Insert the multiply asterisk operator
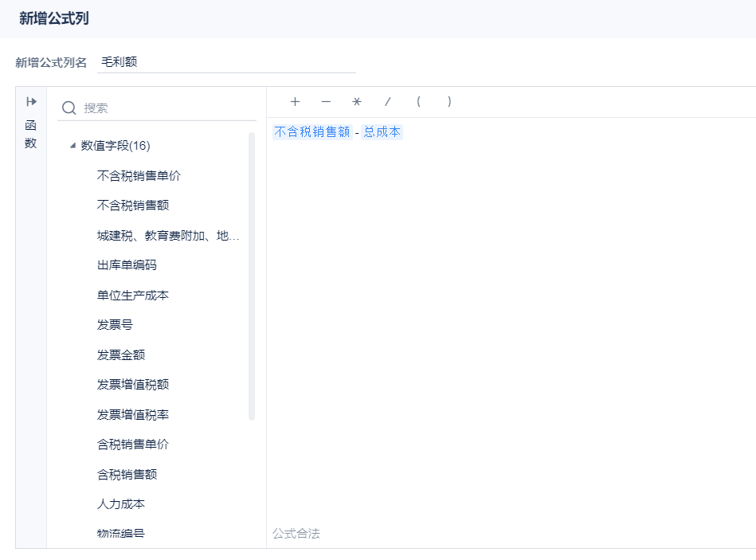 [x=357, y=102]
